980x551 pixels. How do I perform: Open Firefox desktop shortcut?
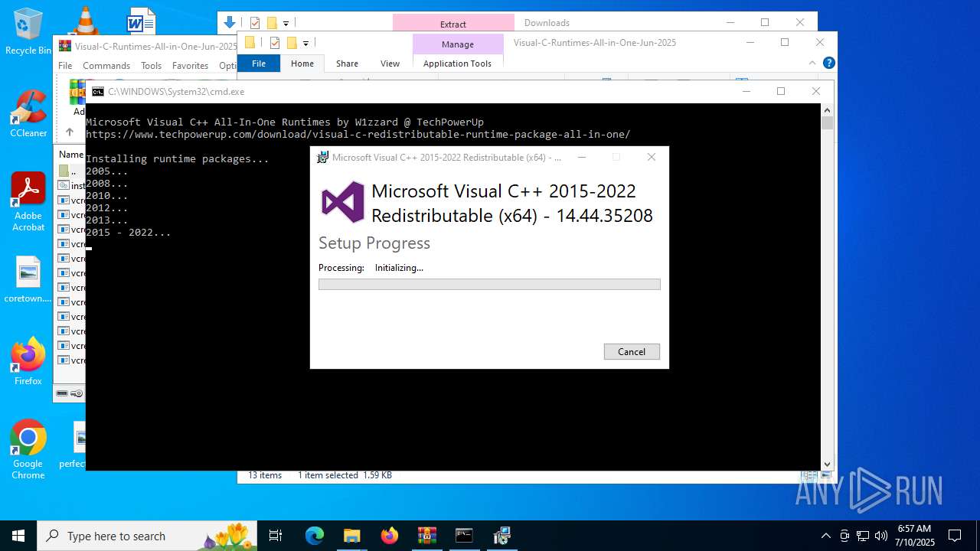28,361
